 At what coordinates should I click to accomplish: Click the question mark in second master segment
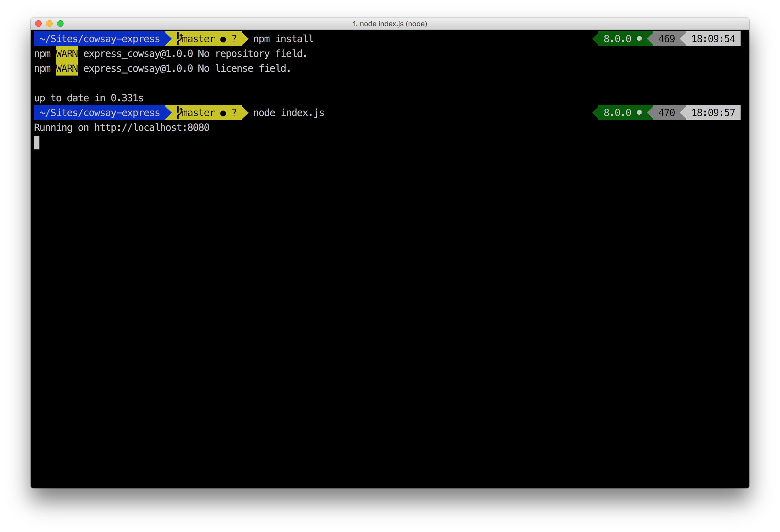coord(234,112)
